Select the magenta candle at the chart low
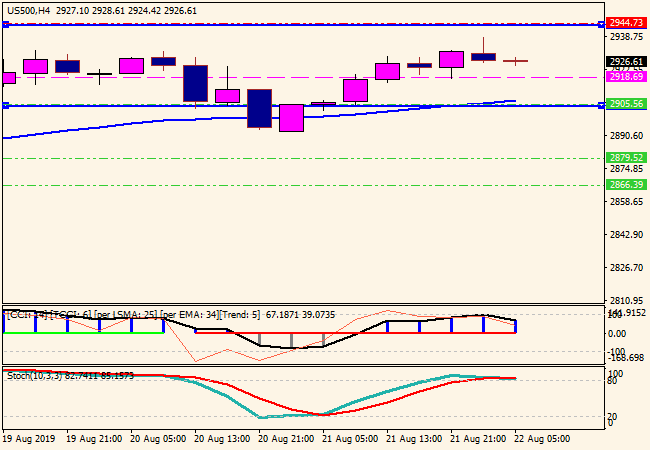The height and width of the screenshot is (450, 650). tap(291, 118)
